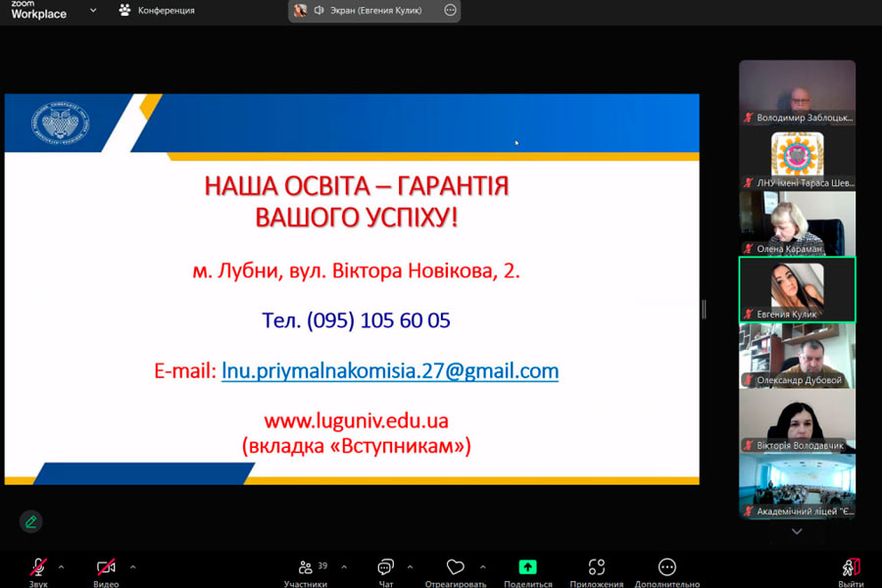Expand reactions options arrow

click(x=482, y=567)
